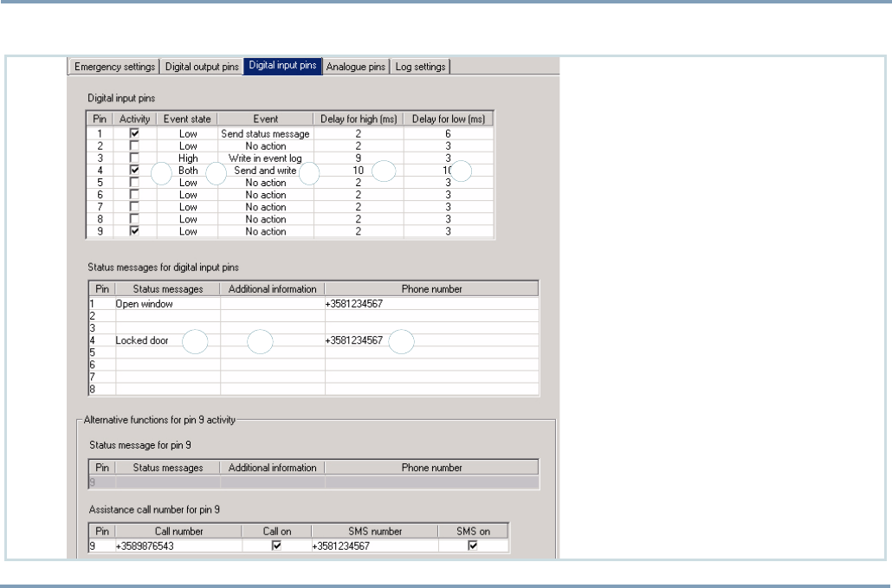Enable Activity checkbox for pin 2
This screenshot has height=588, width=892.
(133, 146)
